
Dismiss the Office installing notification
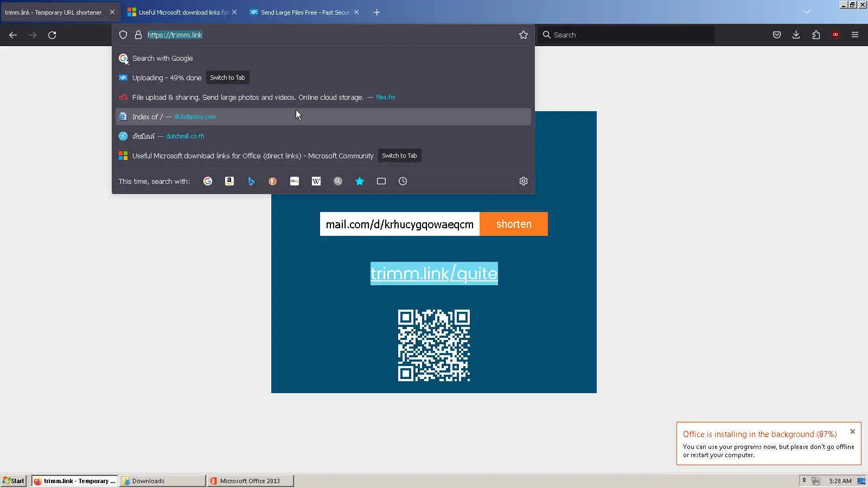click(x=852, y=432)
